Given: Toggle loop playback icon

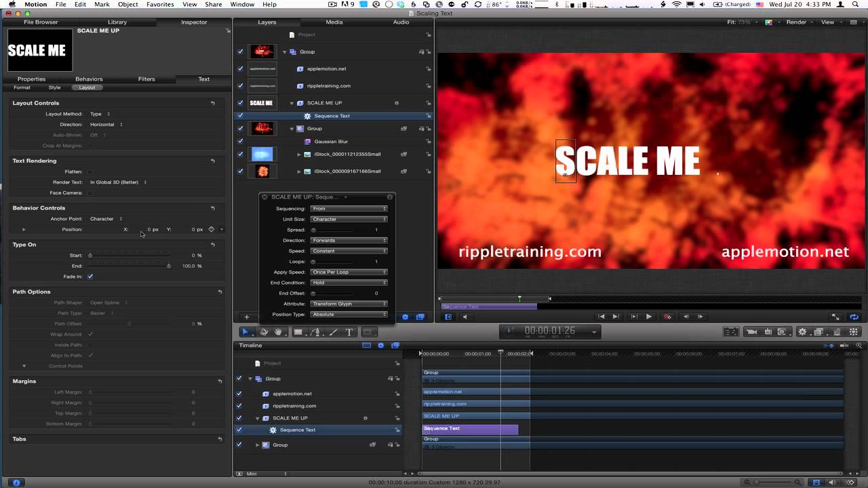Looking at the screenshot, I should click(854, 317).
